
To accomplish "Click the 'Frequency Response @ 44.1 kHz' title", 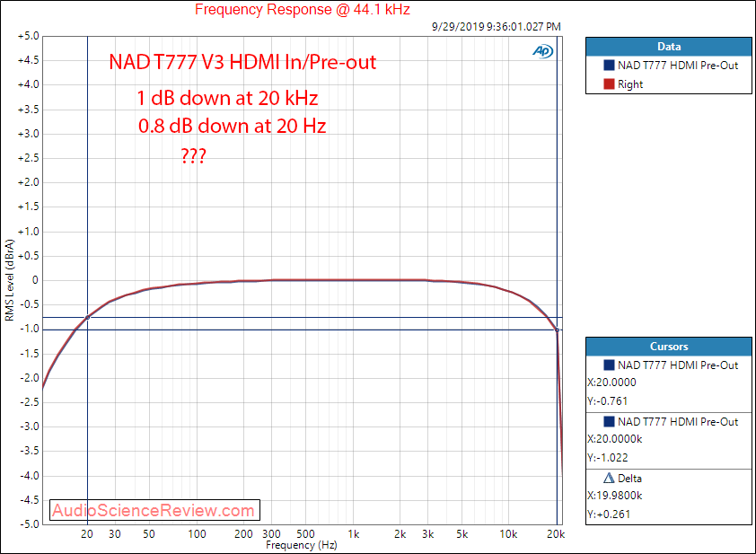I will pos(303,9).
